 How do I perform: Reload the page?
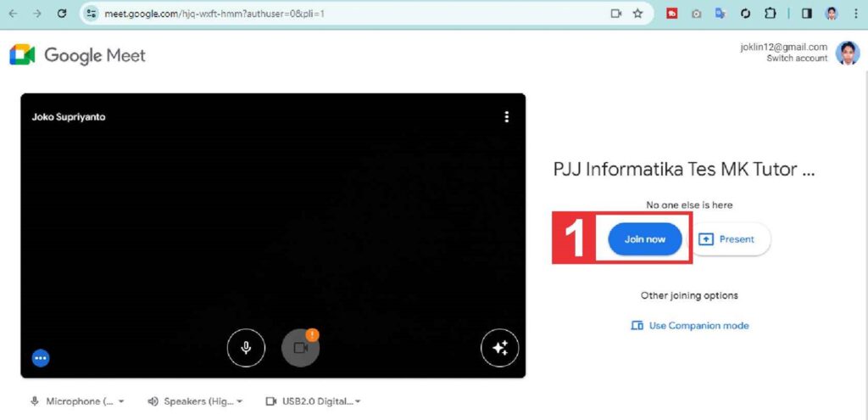[x=61, y=14]
